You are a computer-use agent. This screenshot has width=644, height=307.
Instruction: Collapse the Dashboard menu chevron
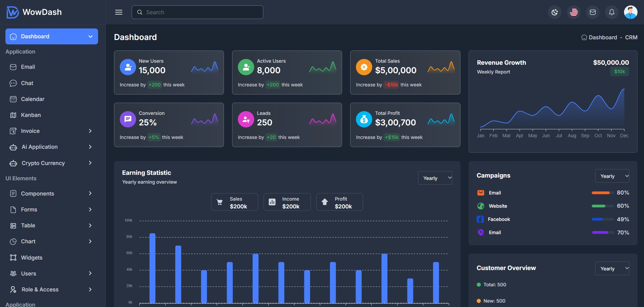91,37
